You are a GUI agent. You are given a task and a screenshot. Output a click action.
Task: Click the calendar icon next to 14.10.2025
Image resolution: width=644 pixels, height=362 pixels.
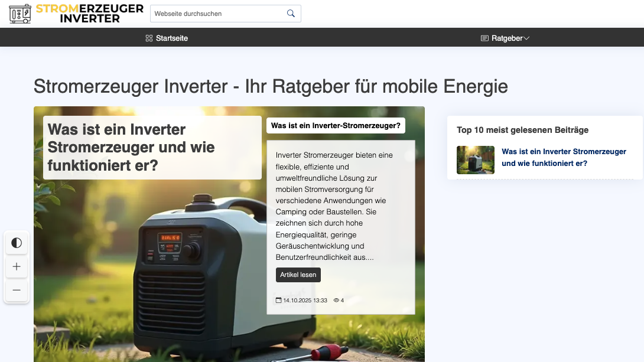[x=278, y=300]
